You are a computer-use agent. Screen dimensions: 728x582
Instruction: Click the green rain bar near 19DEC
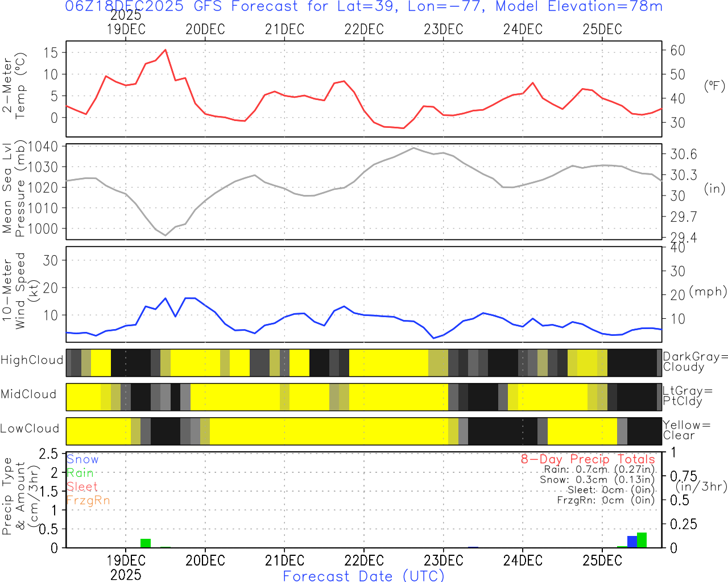click(x=146, y=543)
